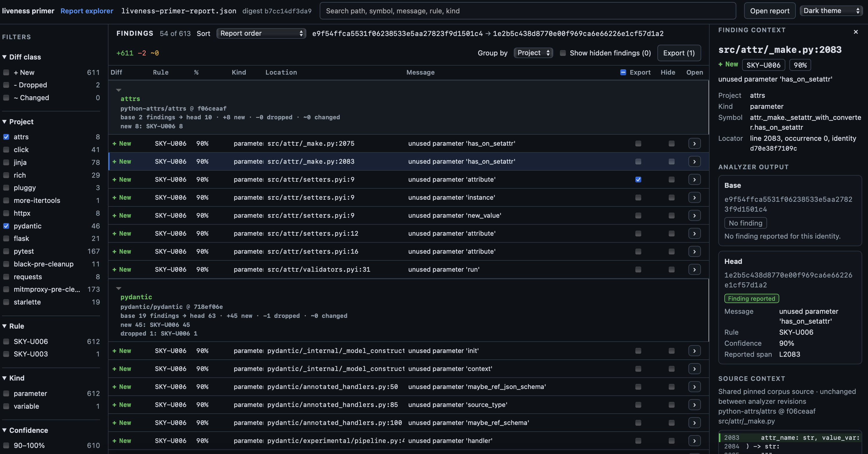Open the Dark theme selector
Viewport: 868px width, 454px height.
(831, 11)
